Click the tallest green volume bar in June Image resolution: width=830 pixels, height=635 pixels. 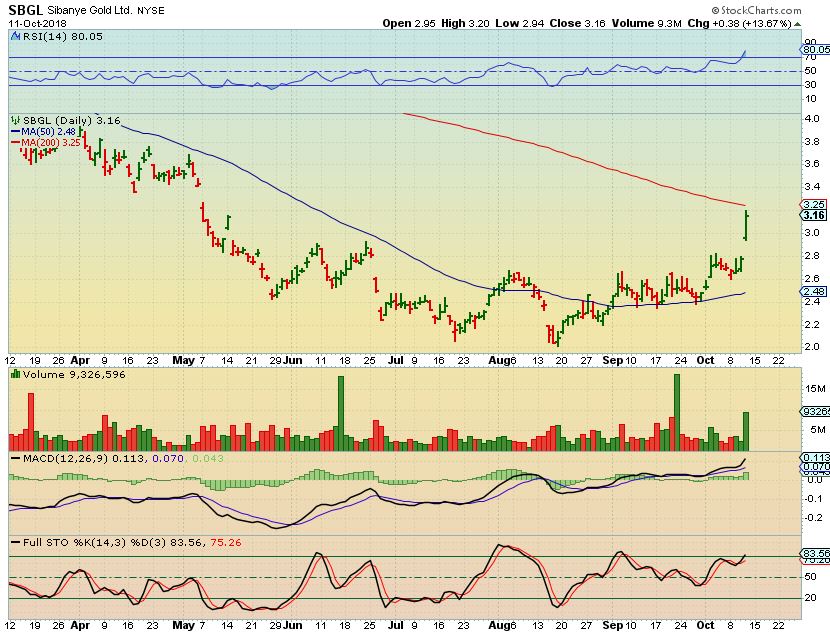pyautogui.click(x=341, y=413)
